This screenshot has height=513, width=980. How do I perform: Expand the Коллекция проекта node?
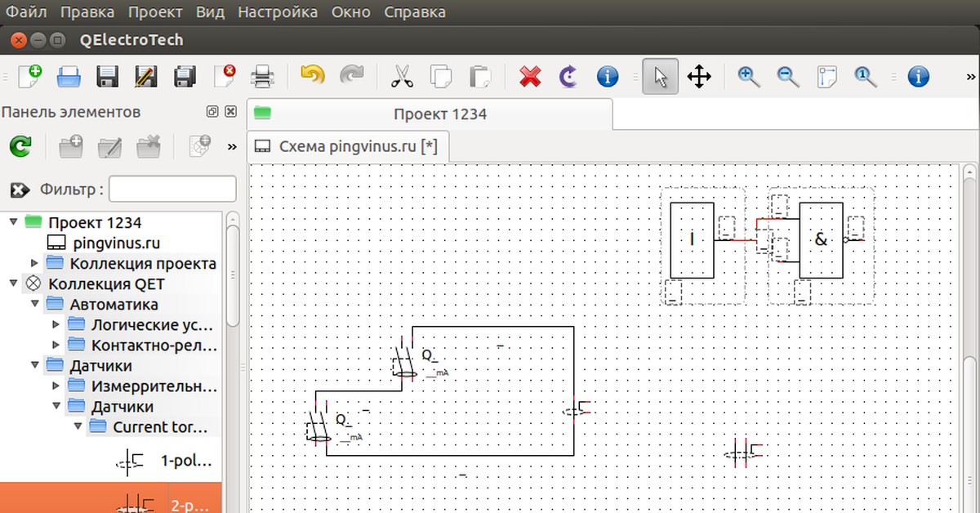(x=34, y=263)
